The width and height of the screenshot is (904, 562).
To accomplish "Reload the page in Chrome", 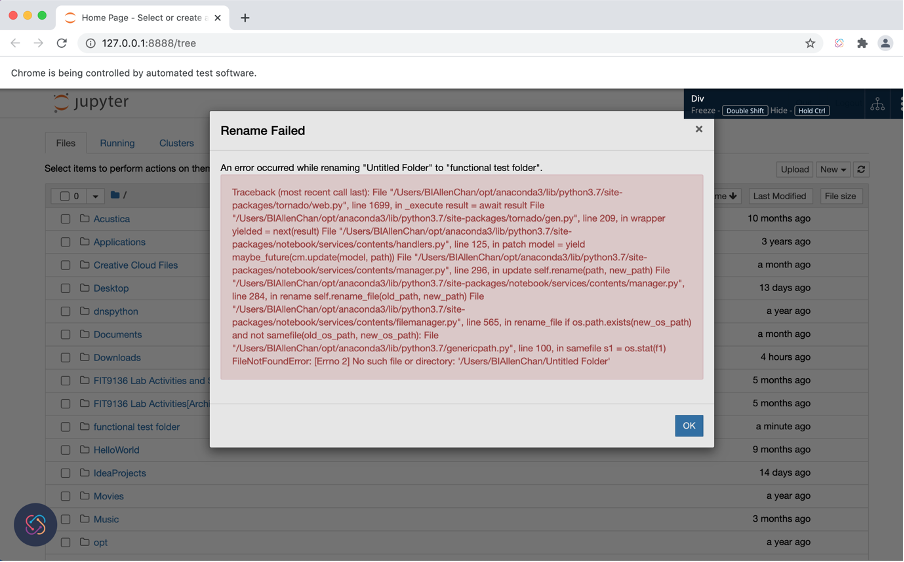I will (62, 43).
